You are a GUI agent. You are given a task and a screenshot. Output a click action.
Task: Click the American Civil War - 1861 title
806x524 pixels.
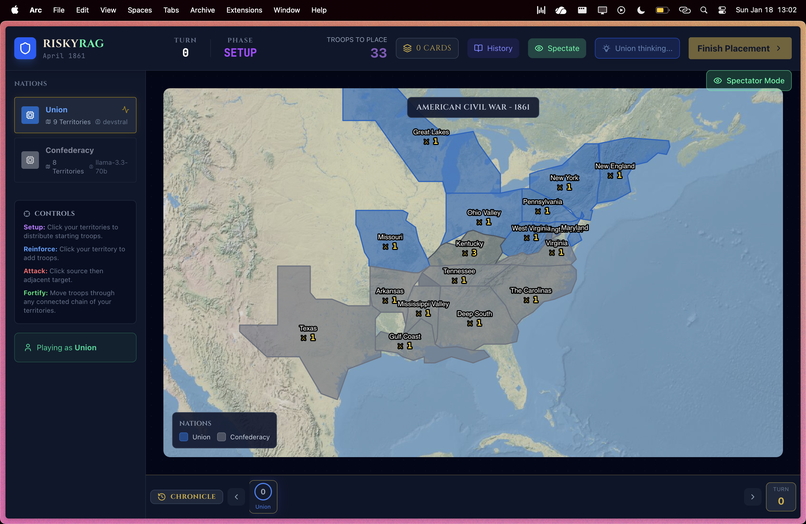(473, 107)
